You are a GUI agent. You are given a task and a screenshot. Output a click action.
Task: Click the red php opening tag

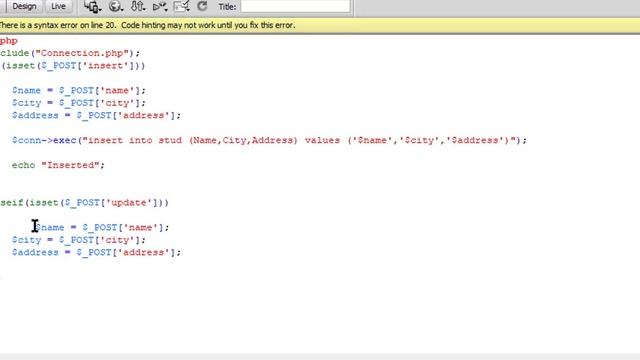click(9, 41)
